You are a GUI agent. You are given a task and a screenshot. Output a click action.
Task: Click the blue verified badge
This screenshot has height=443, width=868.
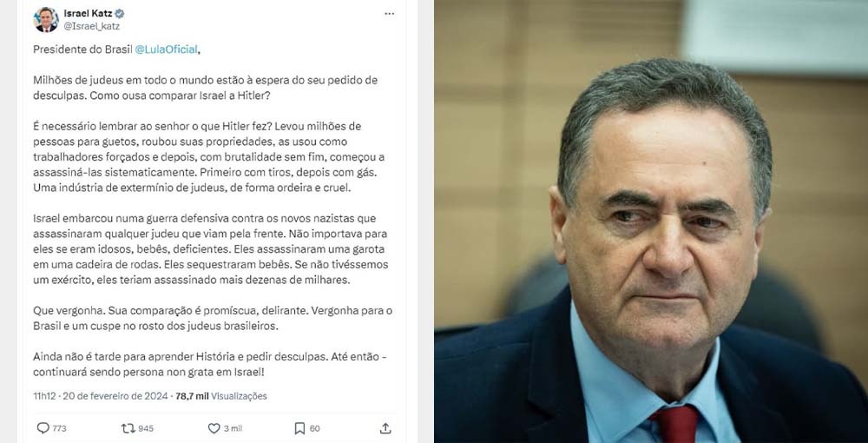click(x=120, y=13)
